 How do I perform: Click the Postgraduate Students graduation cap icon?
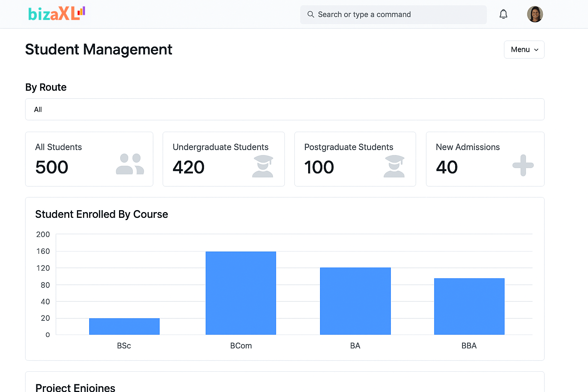pos(394,166)
